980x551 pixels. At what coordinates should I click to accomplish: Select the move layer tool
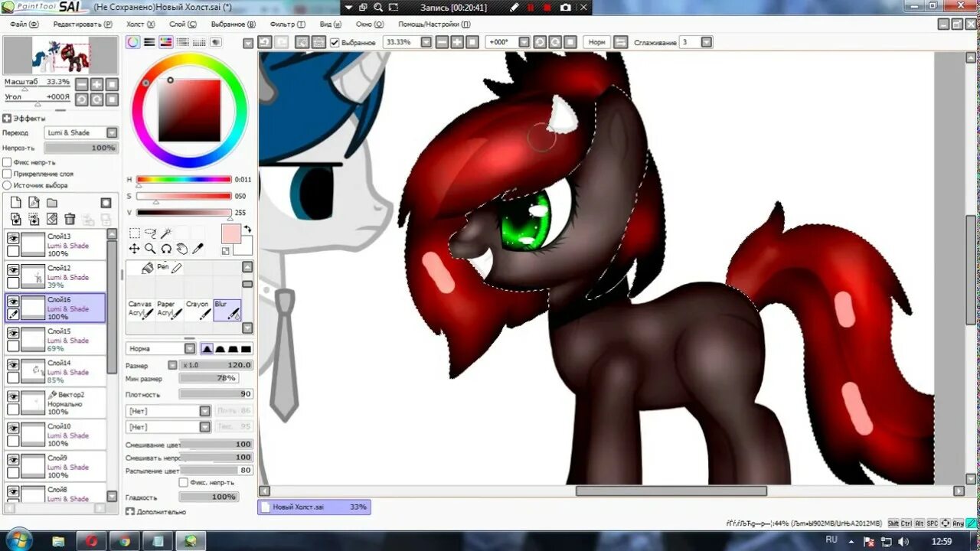134,249
